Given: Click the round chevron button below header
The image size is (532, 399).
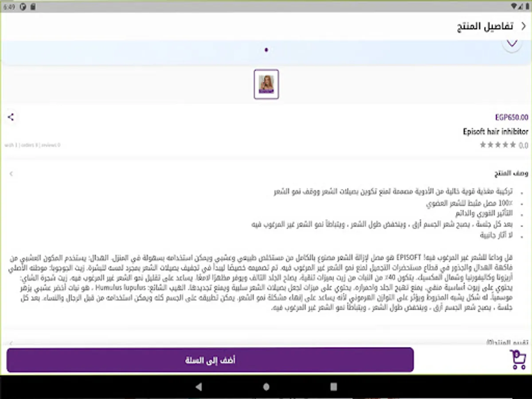Looking at the screenshot, I should [512, 44].
